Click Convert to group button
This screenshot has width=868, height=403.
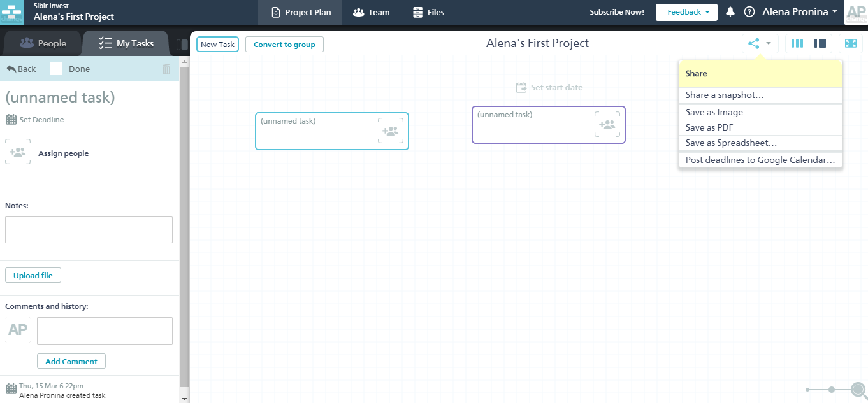pos(284,45)
